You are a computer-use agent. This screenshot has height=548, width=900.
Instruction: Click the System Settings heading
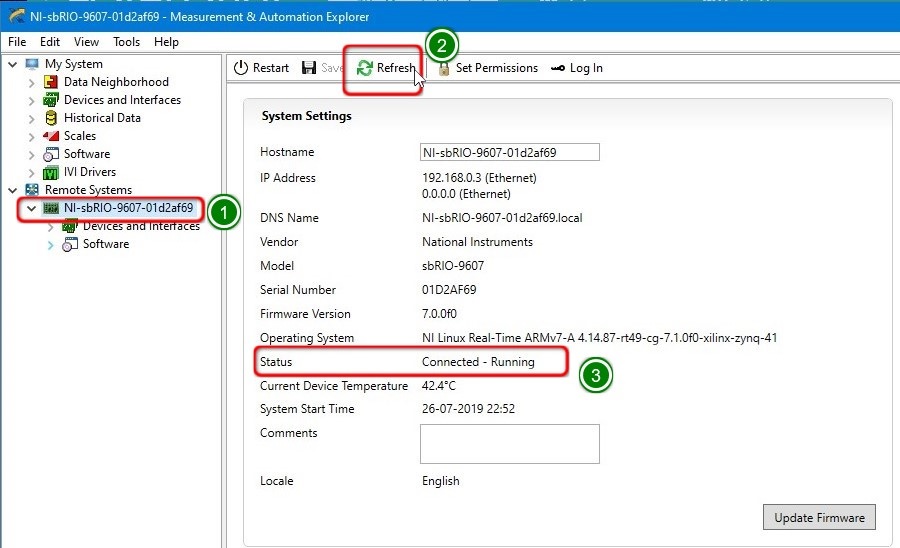point(307,116)
